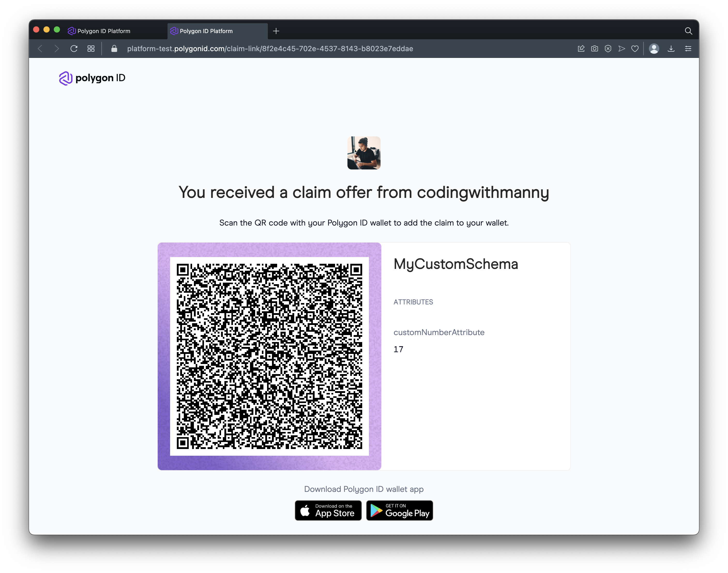Click the Google Play download button

pyautogui.click(x=399, y=510)
